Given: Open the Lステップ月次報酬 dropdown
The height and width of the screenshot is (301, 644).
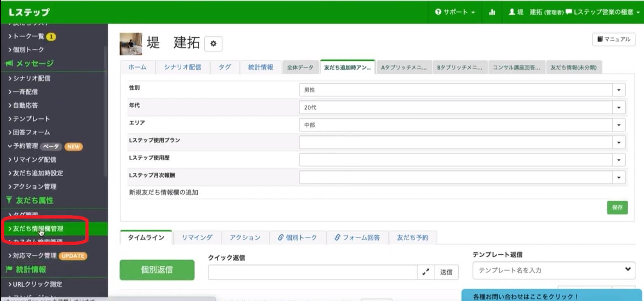Looking at the screenshot, I should point(462,177).
